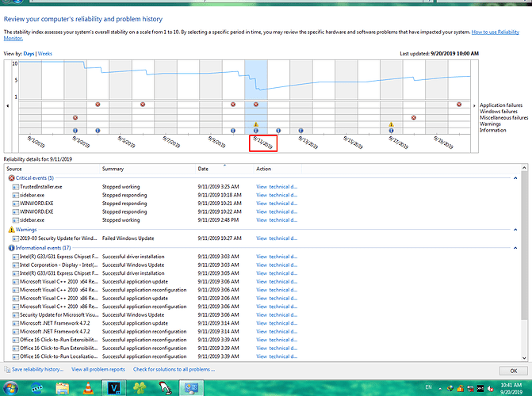The image size is (532, 396).
Task: View technical details for sidebar.exe at 2:48 PM
Action: (277, 220)
